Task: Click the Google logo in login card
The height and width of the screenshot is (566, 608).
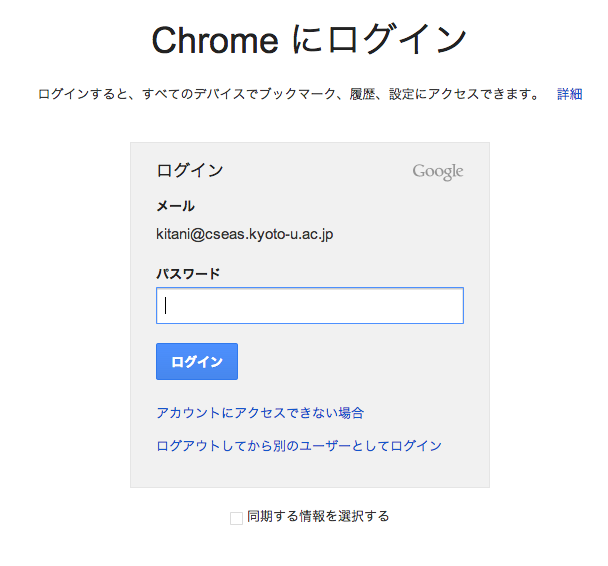Action: click(x=437, y=172)
